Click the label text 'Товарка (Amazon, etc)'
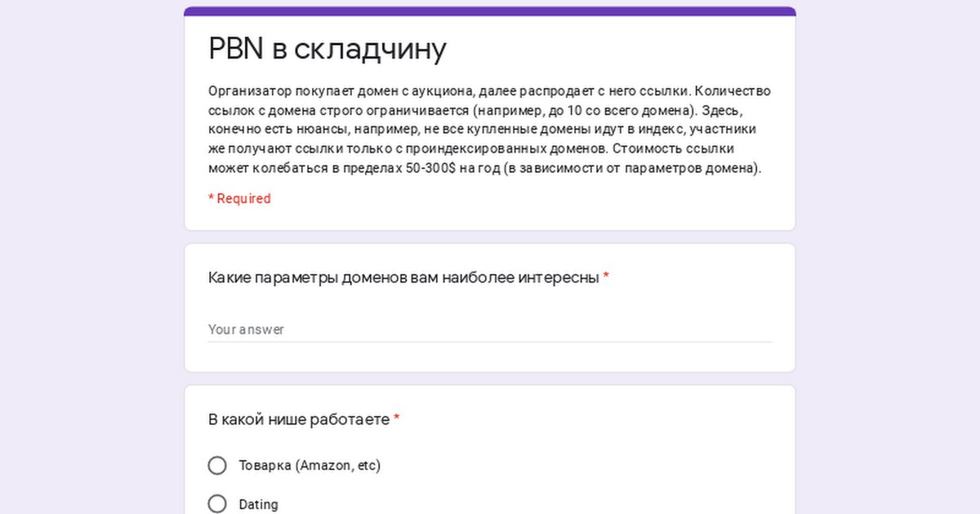The image size is (980, 514). pos(310,465)
